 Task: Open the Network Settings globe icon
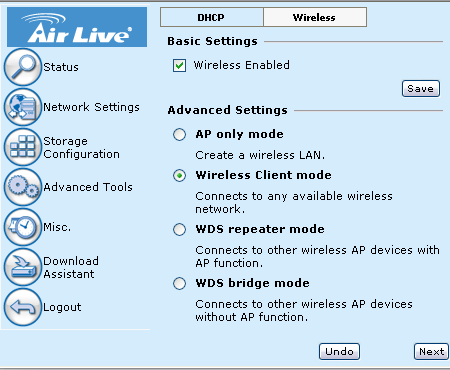(x=23, y=107)
